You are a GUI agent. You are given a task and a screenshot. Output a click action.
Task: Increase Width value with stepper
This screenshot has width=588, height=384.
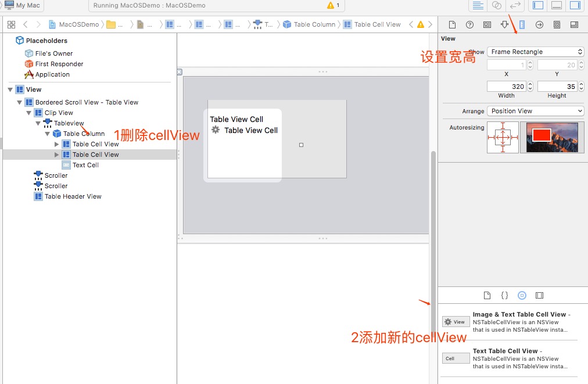coord(529,85)
